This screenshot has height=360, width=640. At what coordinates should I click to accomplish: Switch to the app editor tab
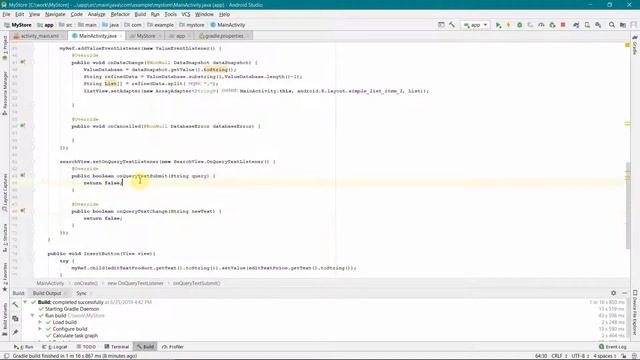180,36
